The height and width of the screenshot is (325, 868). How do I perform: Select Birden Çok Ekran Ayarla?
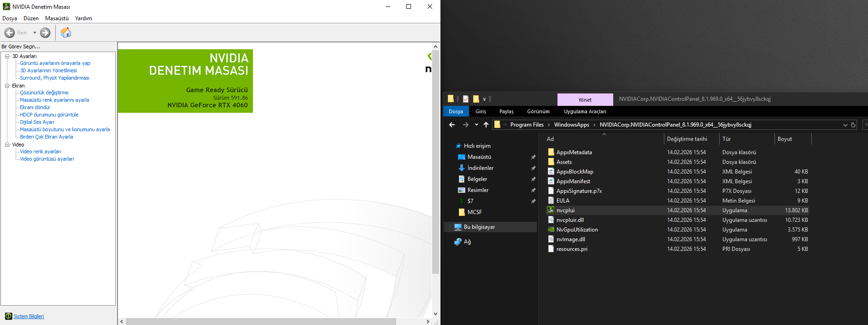46,137
